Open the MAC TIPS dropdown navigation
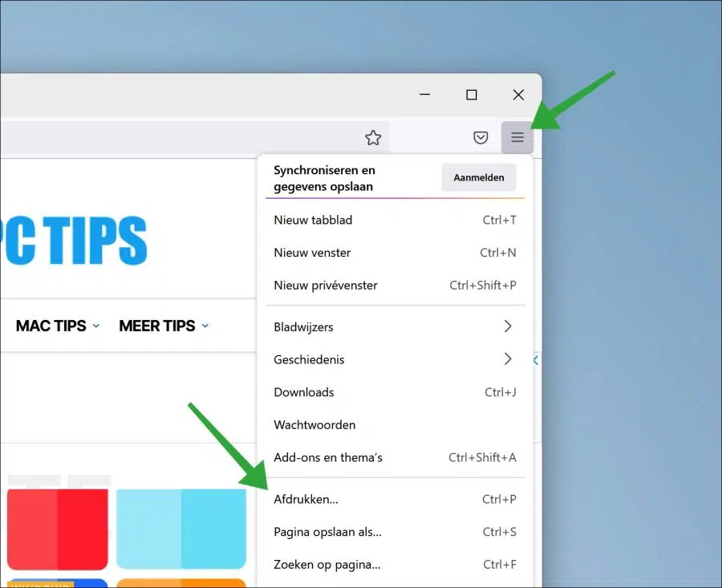The height and width of the screenshot is (588, 722). [58, 326]
